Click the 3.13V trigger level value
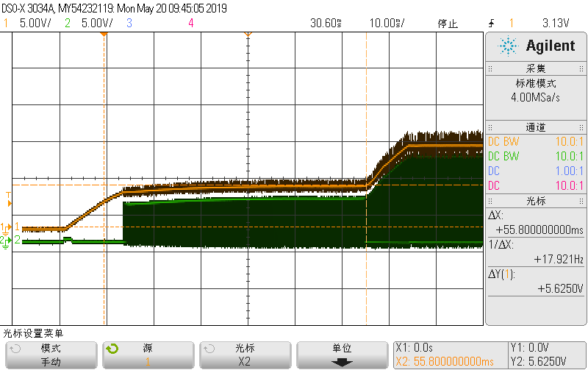Screen dimensions: 588x370 [556, 24]
